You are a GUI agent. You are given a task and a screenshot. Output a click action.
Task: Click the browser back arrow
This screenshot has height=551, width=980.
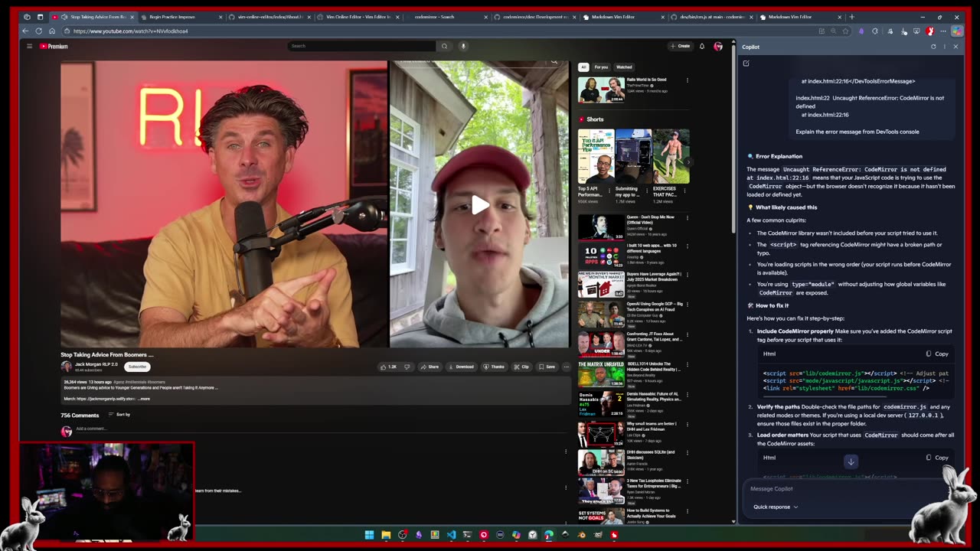coord(25,31)
